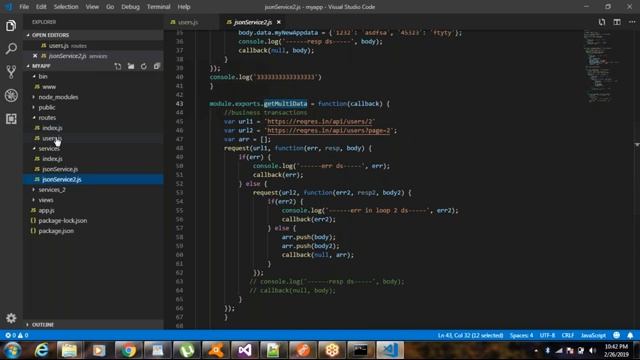Open the View menu
This screenshot has height=360, width=640.
point(92,7)
